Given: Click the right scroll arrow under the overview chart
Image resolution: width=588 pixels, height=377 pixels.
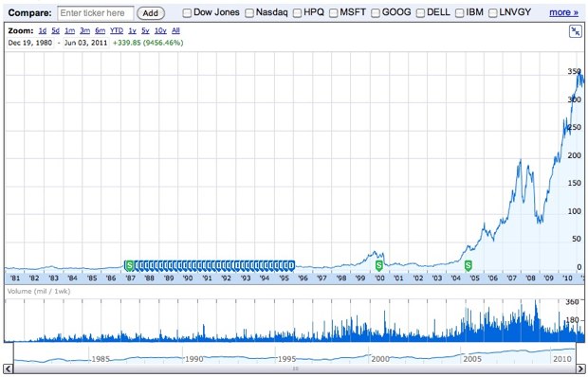Looking at the screenshot, I should pos(580,368).
